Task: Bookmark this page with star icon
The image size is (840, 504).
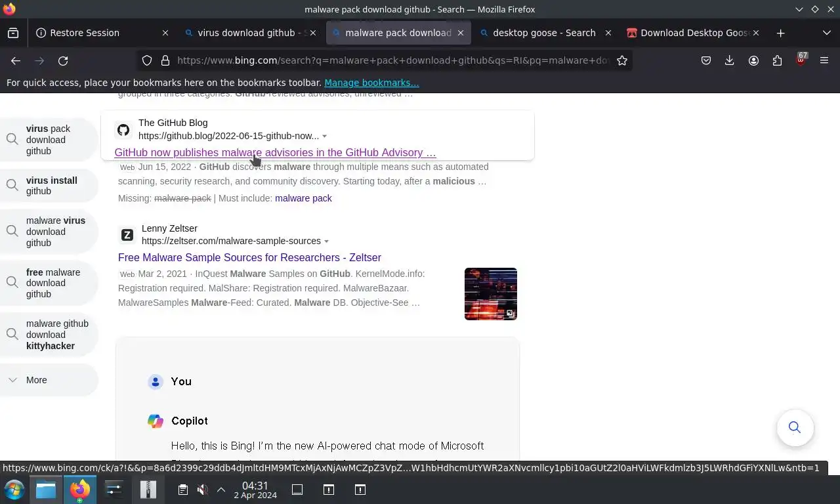Action: click(x=622, y=60)
